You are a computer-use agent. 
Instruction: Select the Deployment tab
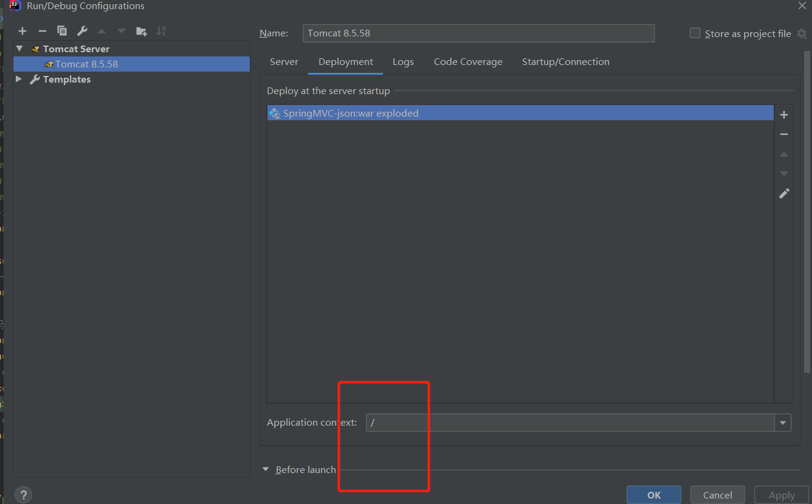346,62
